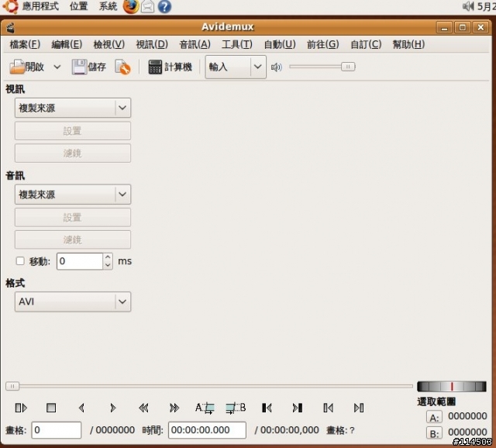Go to first frame

point(328,408)
